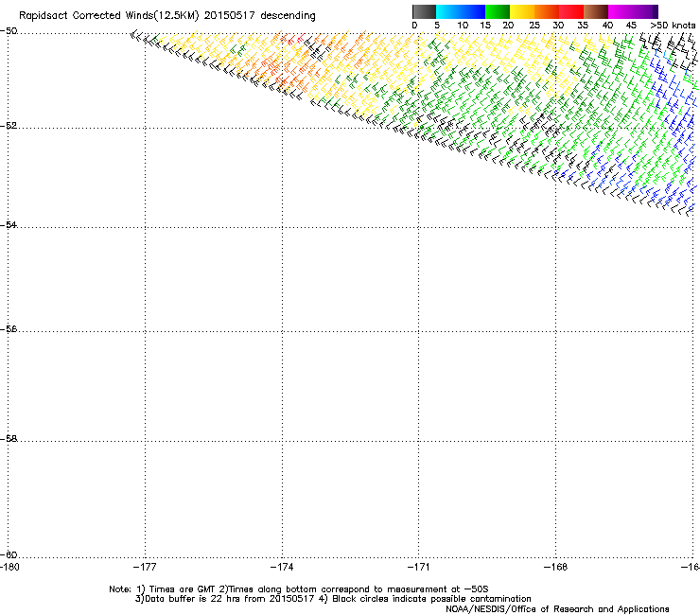Click the date text '20150517 descending'
Viewport: 700px width, 615px height.
[260, 16]
